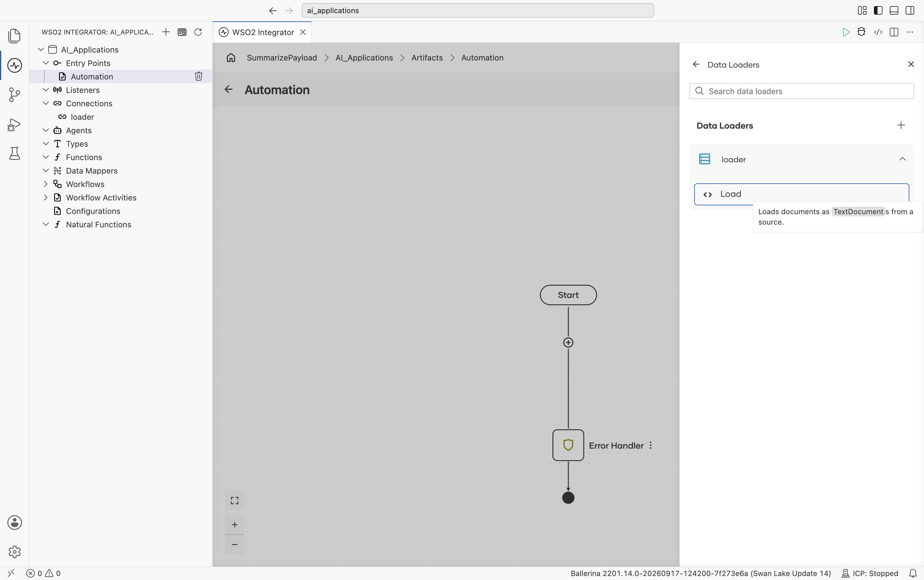The image size is (924, 580).
Task: Zoom out on the diagram canvas
Action: tap(235, 544)
